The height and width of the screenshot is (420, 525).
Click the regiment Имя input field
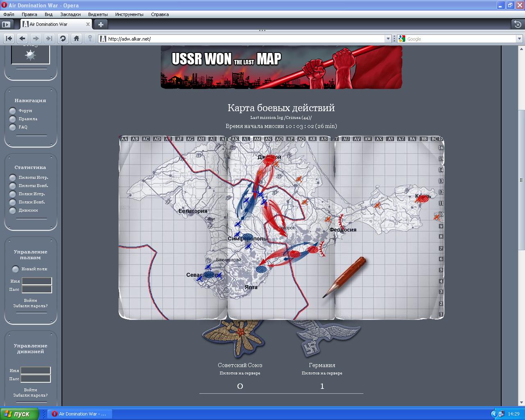[37, 281]
